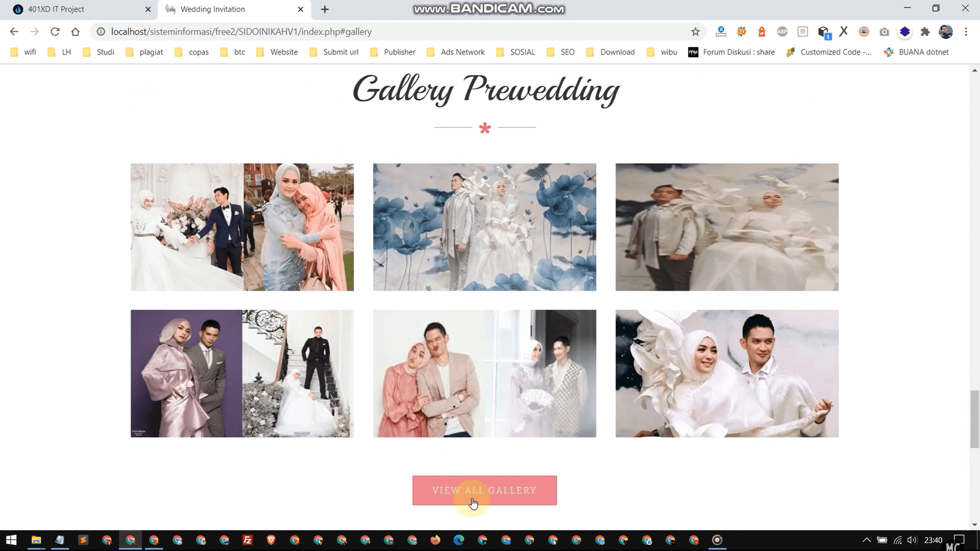
Task: Click the Chrome profile avatar icon
Action: (x=945, y=32)
